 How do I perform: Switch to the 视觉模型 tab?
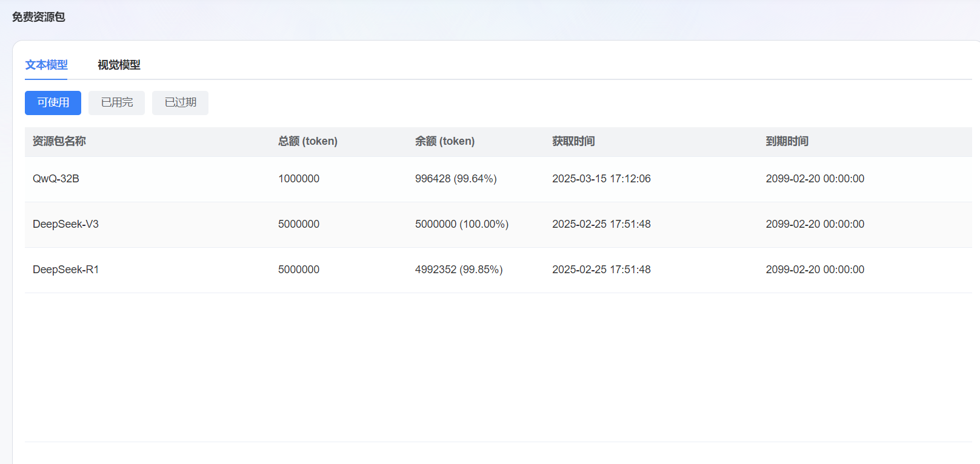point(119,65)
